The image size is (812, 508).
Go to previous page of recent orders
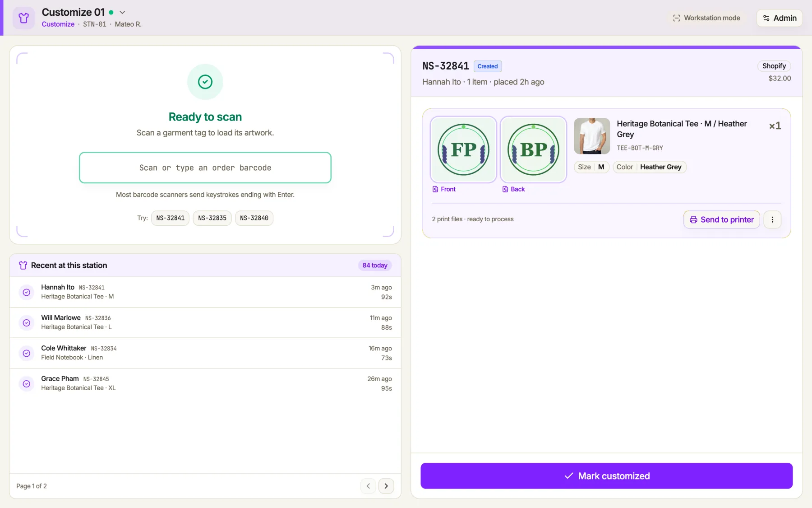coord(368,486)
